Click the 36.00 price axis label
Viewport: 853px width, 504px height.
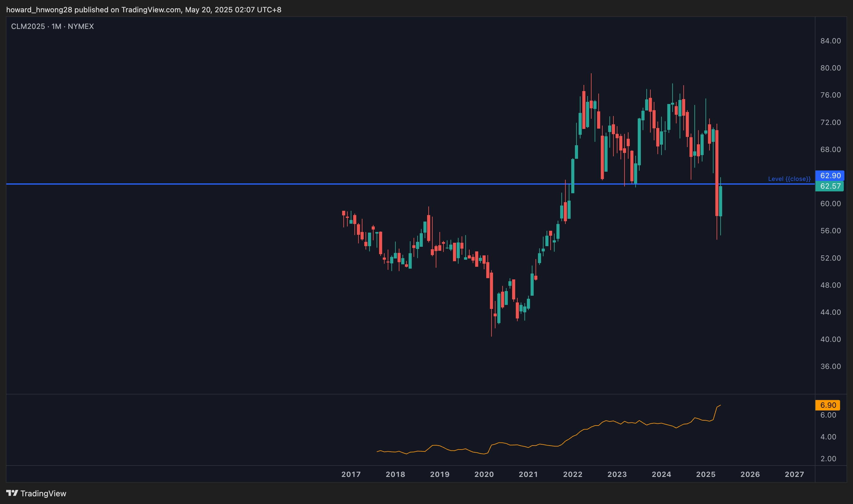coord(830,366)
